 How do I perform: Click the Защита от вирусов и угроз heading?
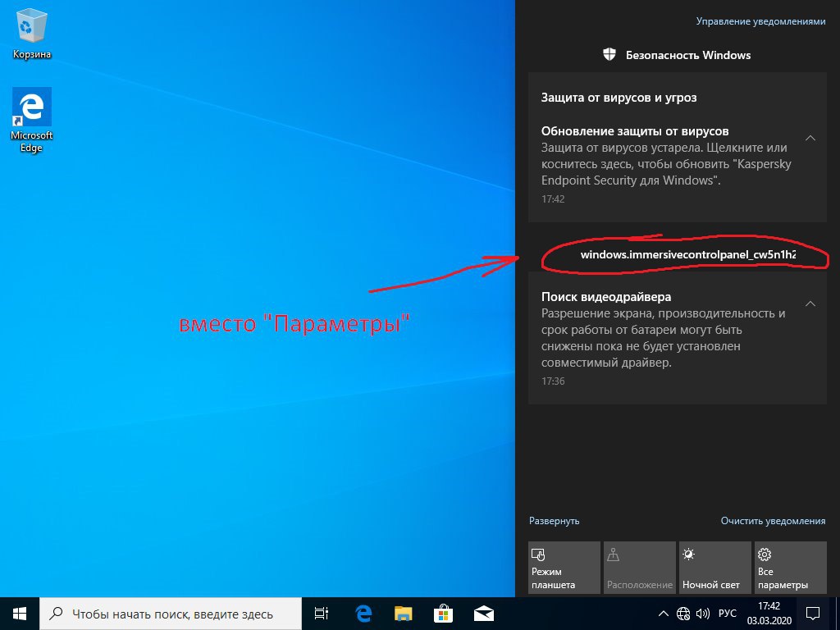coord(619,98)
